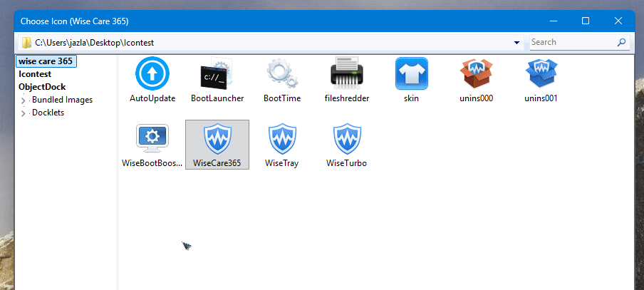Select the skin t-shirt icon
This screenshot has width=644, height=290.
(x=411, y=74)
